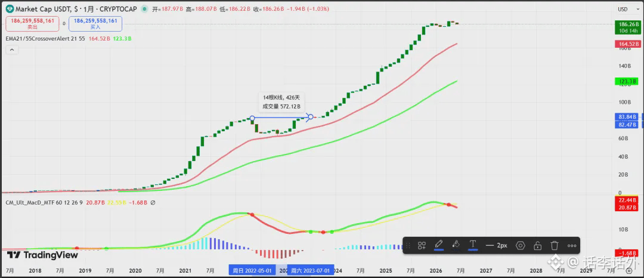Image resolution: width=644 pixels, height=278 pixels.
Task: Click the USDT logo icon
Action: 9,8
